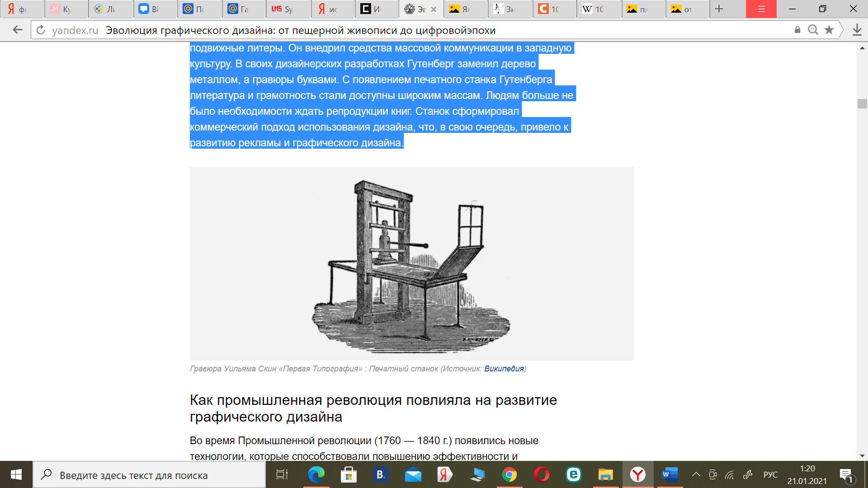Click the Windows taskbar search field
The width and height of the screenshot is (868, 488).
(149, 475)
